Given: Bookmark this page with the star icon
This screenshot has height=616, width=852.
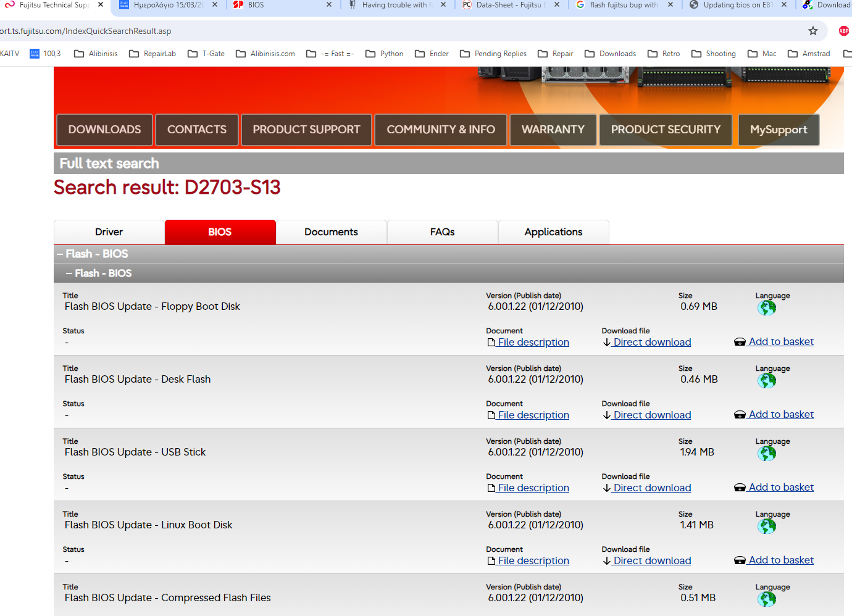Looking at the screenshot, I should tap(813, 31).
